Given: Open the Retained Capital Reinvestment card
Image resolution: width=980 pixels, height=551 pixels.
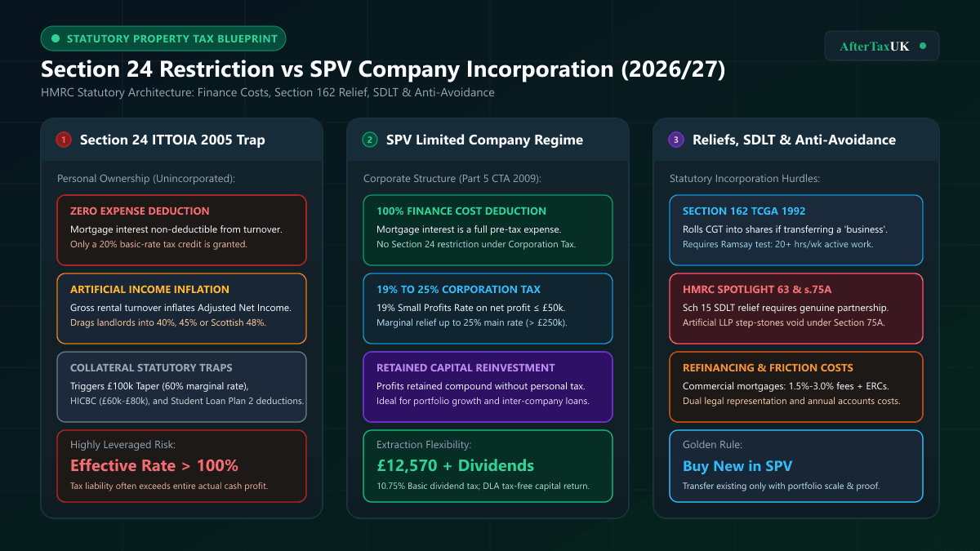Looking at the screenshot, I should point(488,387).
